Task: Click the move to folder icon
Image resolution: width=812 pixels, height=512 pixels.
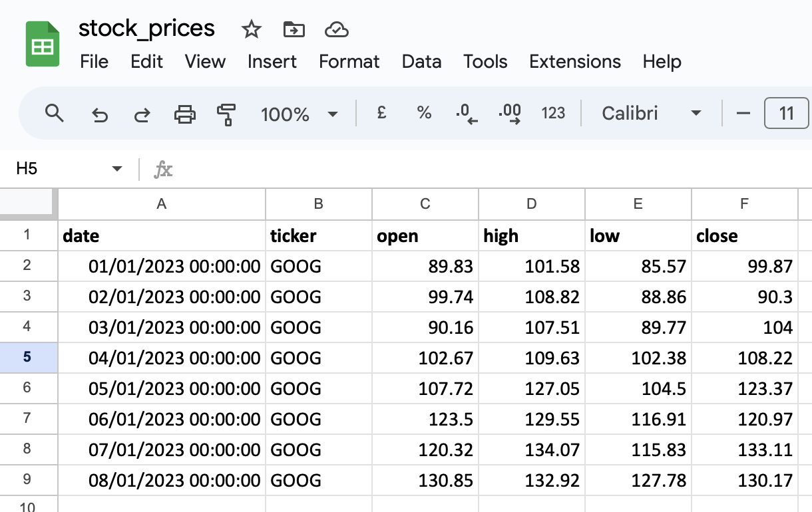Action: click(x=294, y=29)
